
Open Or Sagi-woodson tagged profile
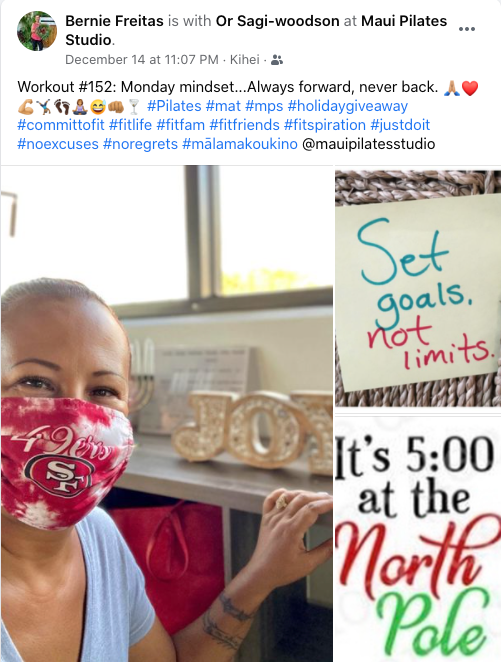[277, 21]
